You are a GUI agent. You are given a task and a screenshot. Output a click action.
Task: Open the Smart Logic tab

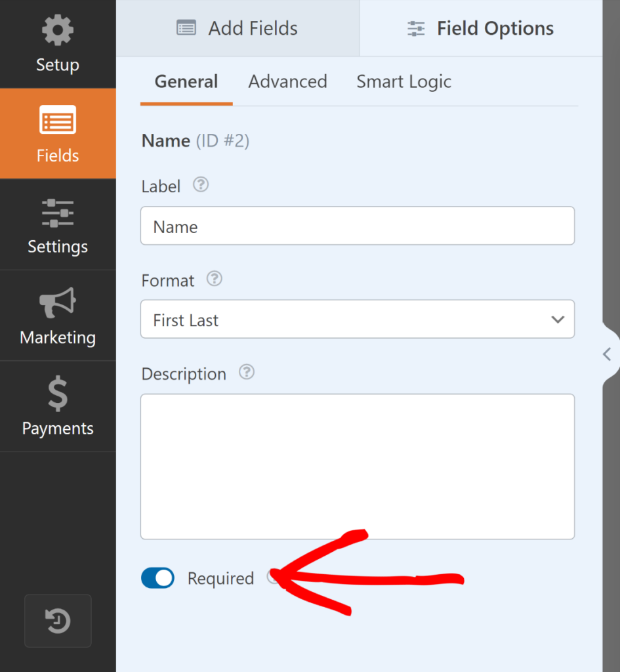click(403, 81)
